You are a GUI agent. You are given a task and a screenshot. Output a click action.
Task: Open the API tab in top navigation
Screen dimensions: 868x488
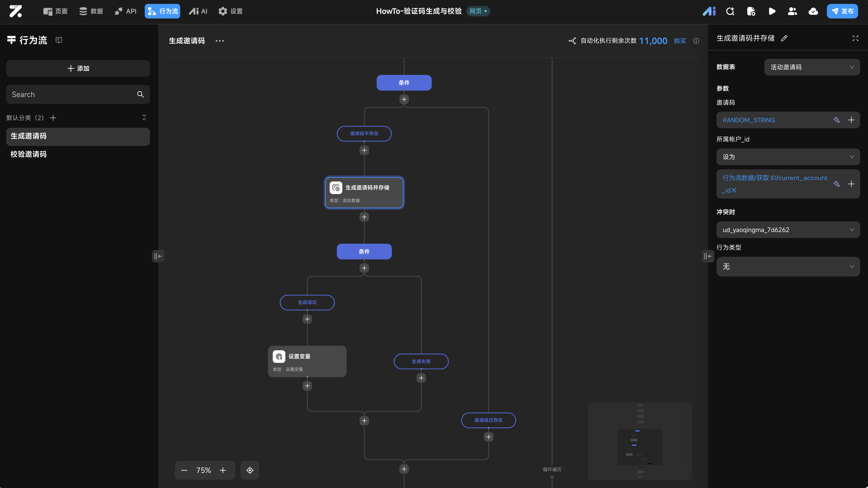click(125, 11)
